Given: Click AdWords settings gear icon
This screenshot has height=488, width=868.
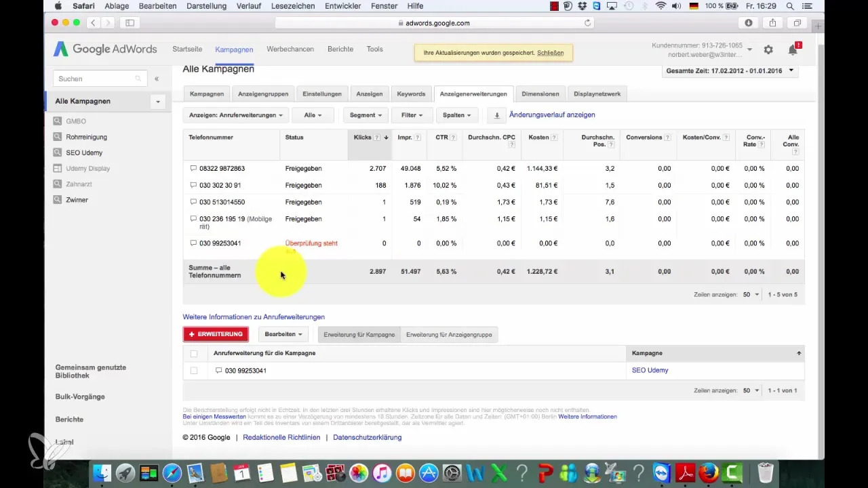Looking at the screenshot, I should (768, 49).
